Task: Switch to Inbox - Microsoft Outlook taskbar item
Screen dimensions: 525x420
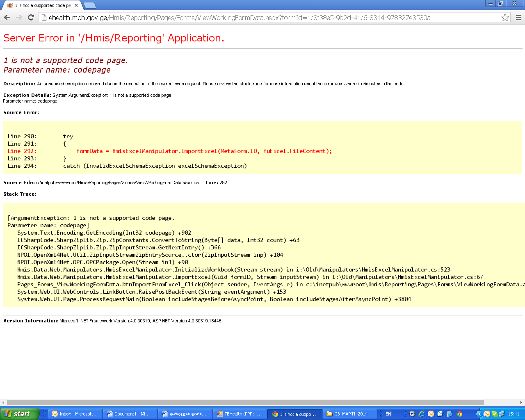Action: 75,414
